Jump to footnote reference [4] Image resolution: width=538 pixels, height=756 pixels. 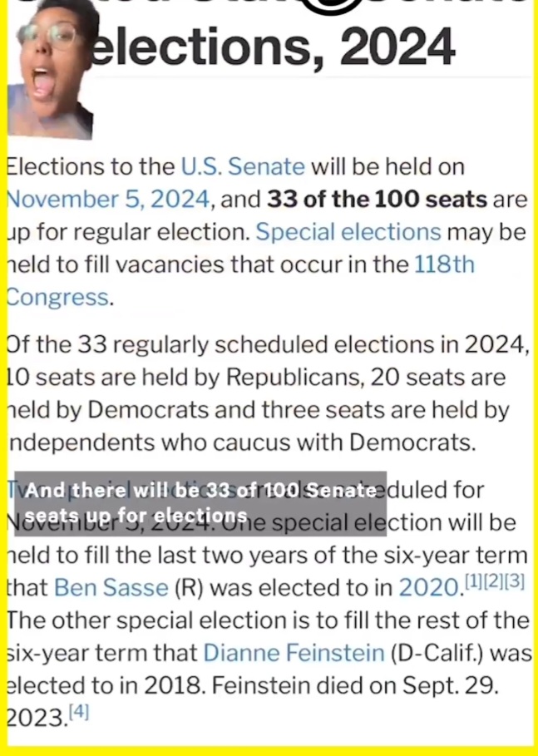coord(79,711)
